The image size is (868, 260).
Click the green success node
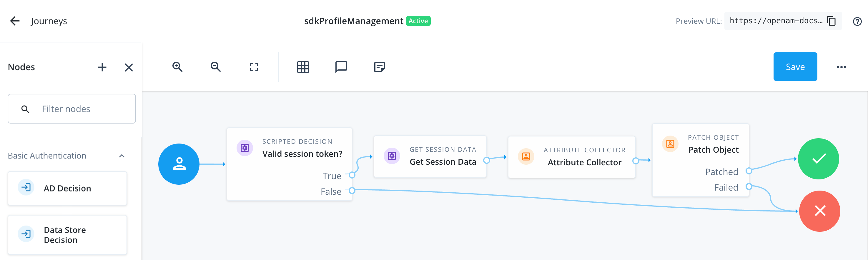pos(819,159)
